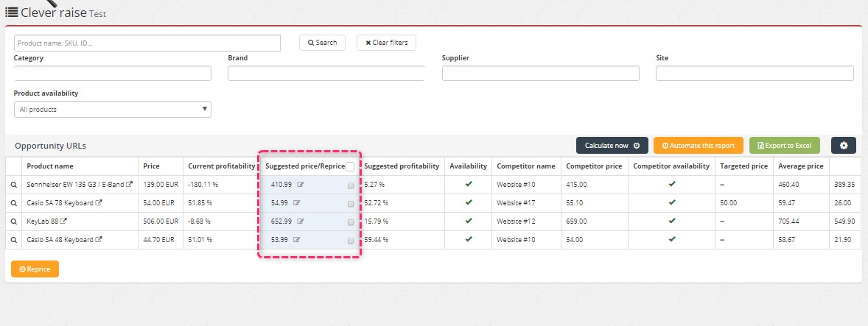Click the Calculate now button
The width and height of the screenshot is (868, 326).
click(612, 145)
